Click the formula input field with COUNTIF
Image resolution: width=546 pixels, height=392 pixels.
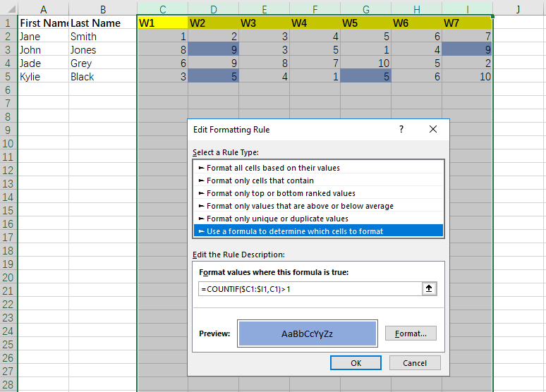tap(310, 289)
